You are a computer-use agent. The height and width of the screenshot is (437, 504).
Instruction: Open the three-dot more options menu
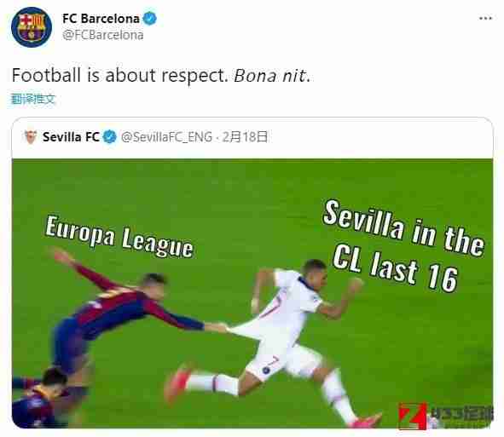485,18
